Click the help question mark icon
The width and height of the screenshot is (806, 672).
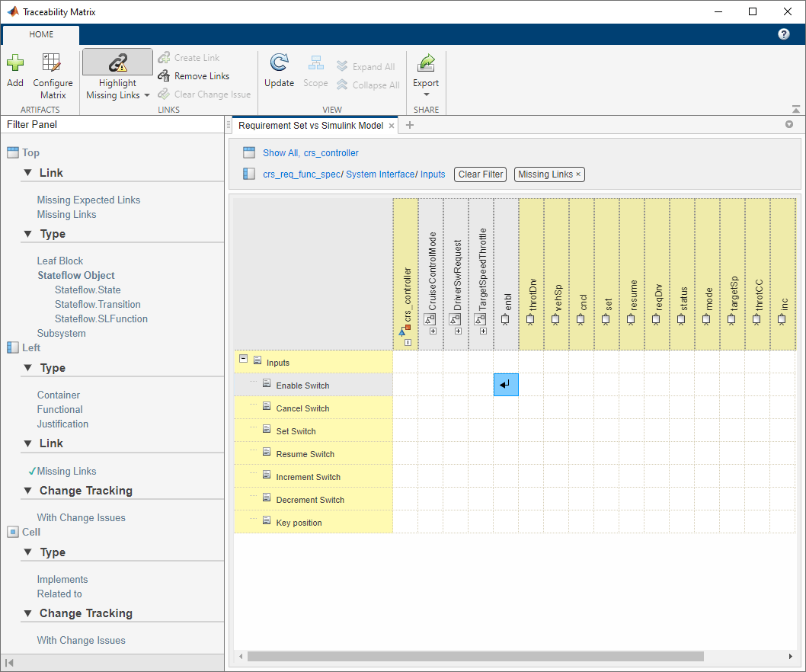coord(783,34)
